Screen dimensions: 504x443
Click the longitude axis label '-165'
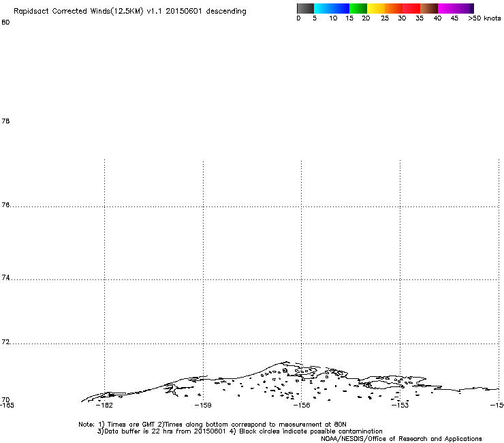pos(7,405)
